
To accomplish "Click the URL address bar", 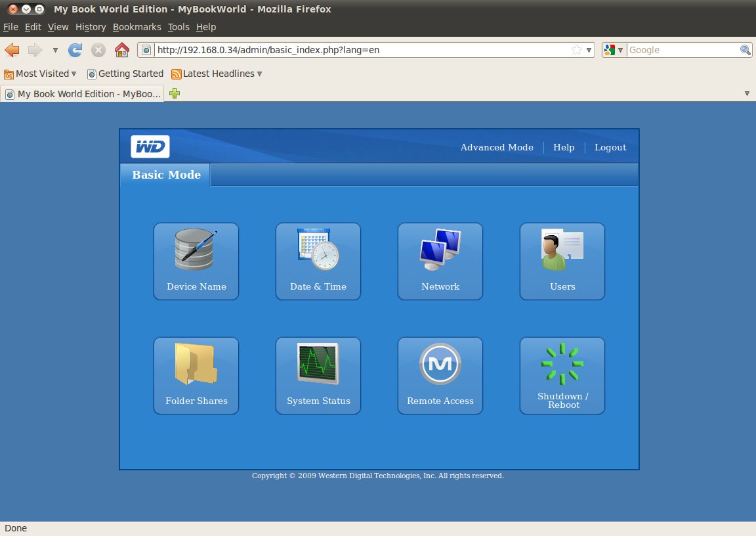I will coord(361,50).
